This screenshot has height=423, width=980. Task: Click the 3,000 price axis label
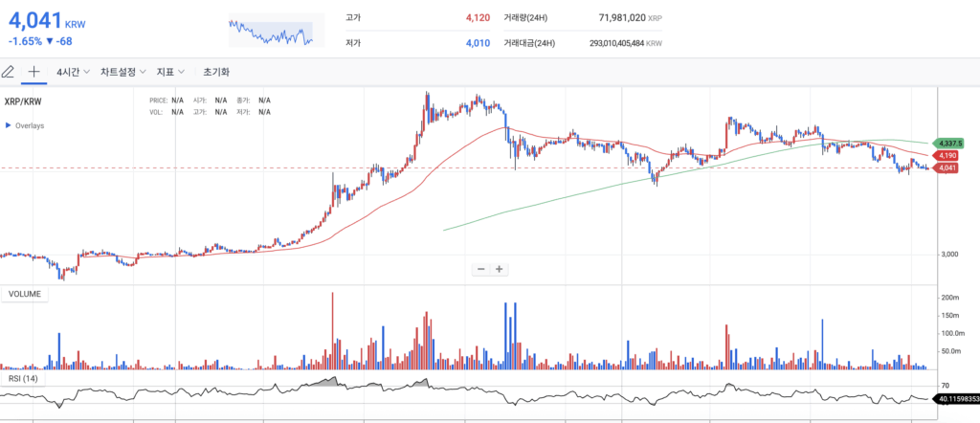949,255
